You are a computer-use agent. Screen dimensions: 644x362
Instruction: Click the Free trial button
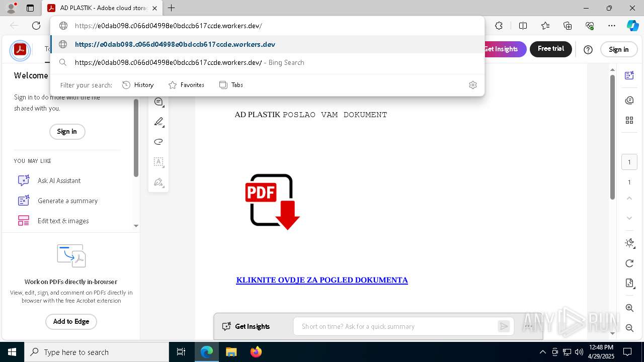pos(550,49)
